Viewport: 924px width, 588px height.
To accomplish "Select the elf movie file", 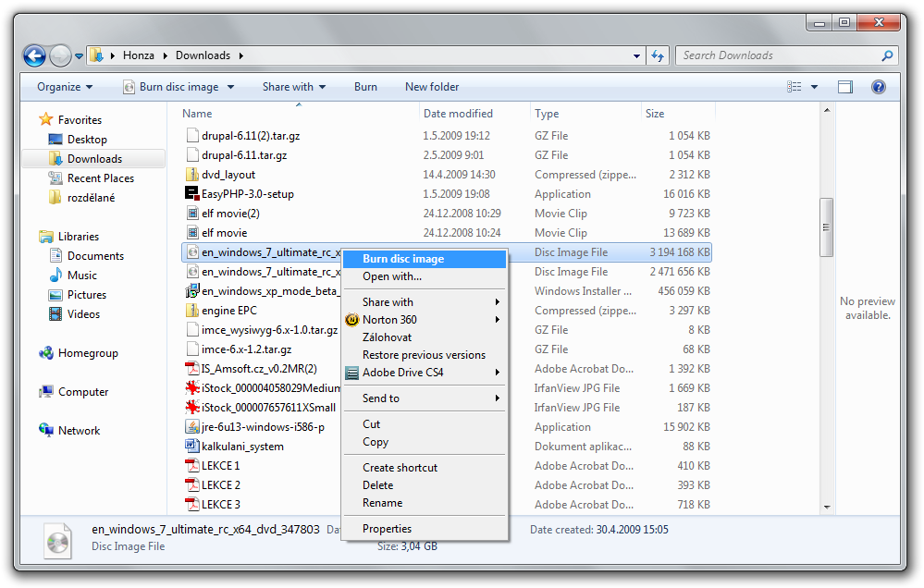I will (x=224, y=233).
